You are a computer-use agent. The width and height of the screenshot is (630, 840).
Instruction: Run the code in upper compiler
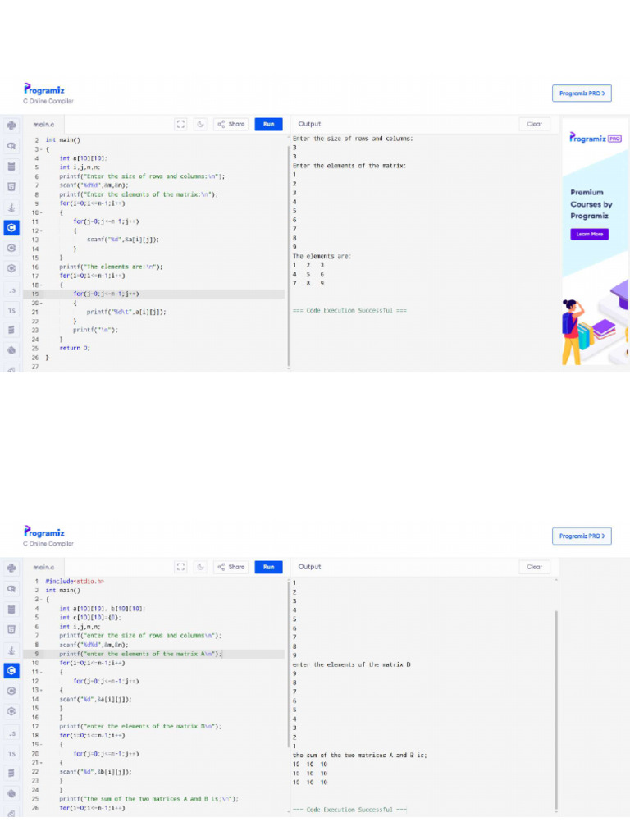[x=269, y=124]
